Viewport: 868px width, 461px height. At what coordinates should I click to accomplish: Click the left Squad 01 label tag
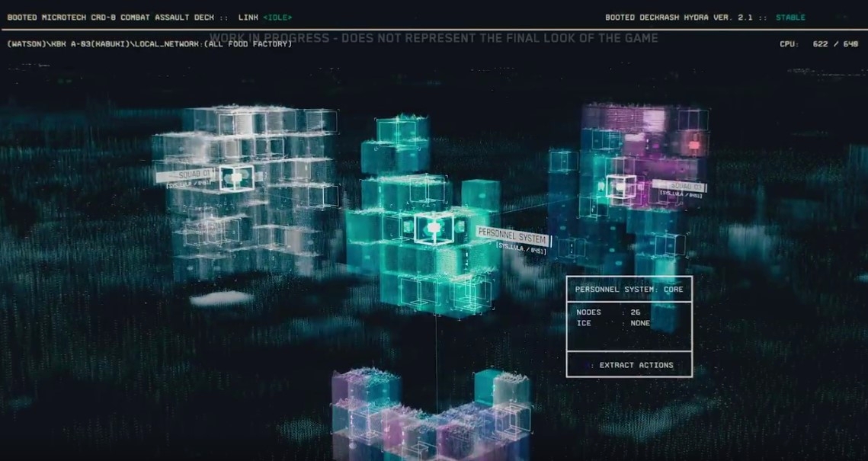(x=187, y=175)
